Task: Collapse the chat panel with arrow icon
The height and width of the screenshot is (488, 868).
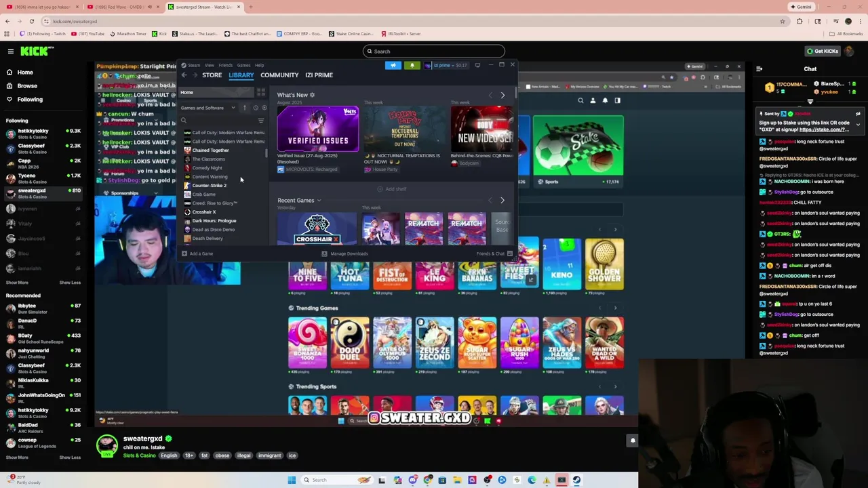Action: [759, 68]
